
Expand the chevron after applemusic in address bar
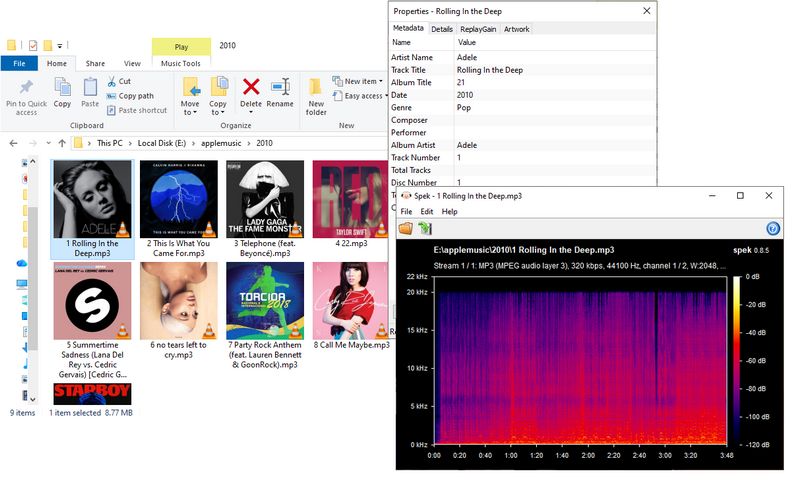pos(249,143)
